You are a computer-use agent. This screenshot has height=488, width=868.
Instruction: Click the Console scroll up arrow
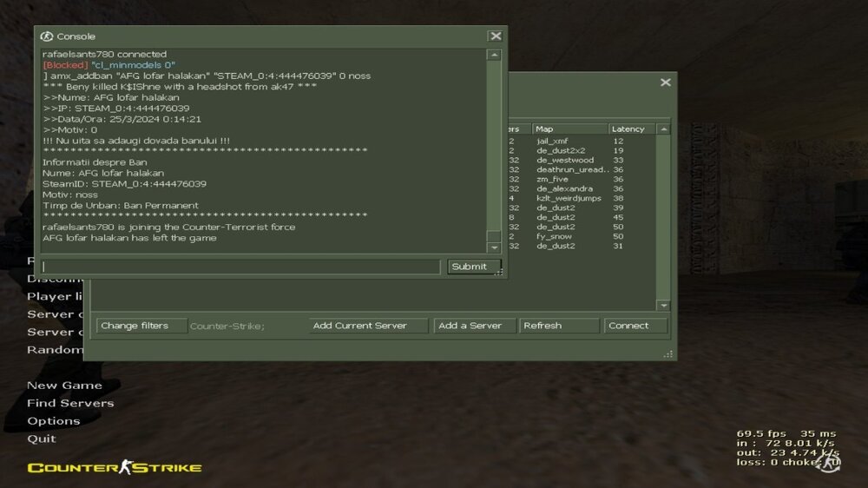pos(495,55)
